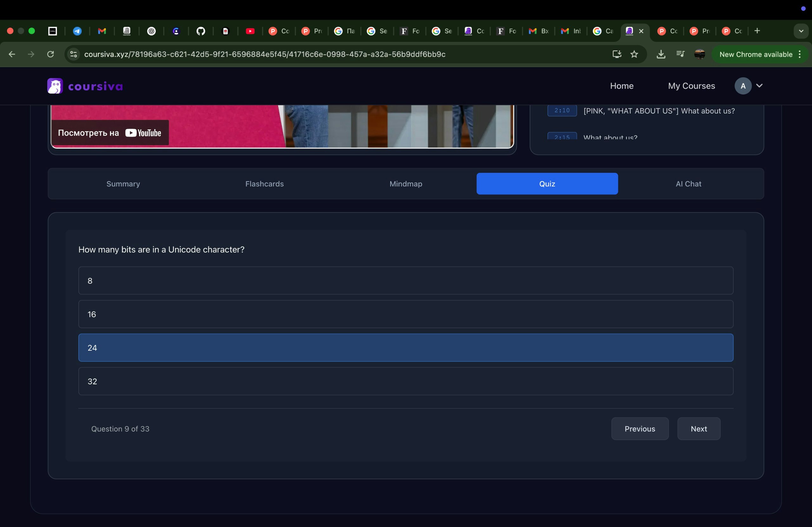Open the site information icon beside the URL
The height and width of the screenshot is (527, 812).
[x=73, y=54]
